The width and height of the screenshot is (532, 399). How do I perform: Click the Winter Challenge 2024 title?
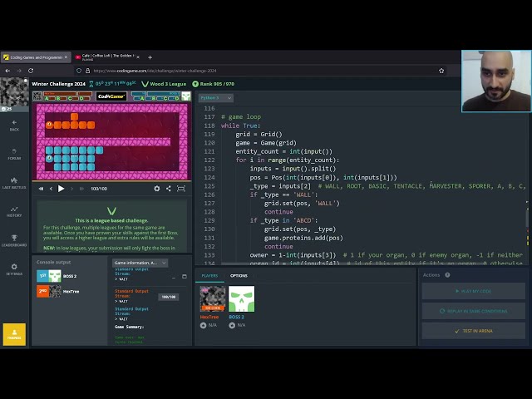(59, 84)
